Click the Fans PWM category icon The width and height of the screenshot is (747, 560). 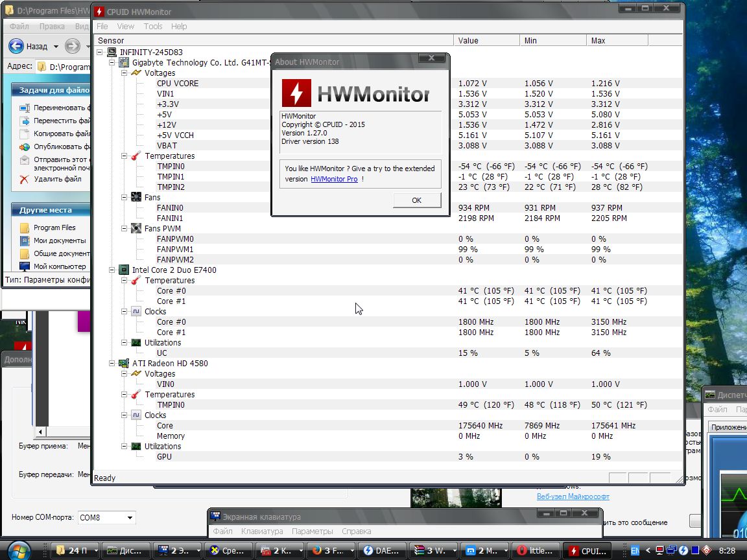(136, 229)
